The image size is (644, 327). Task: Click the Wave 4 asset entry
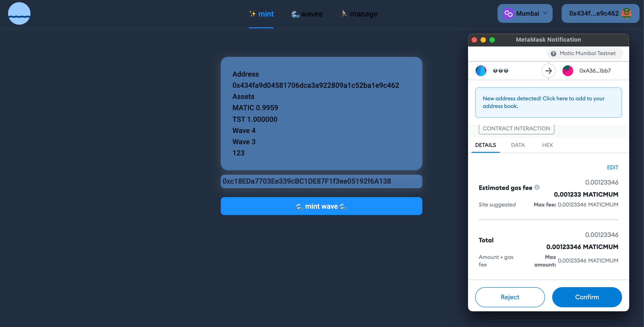244,131
